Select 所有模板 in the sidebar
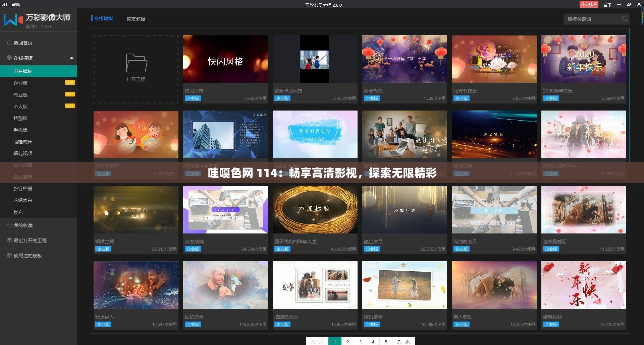 39,71
